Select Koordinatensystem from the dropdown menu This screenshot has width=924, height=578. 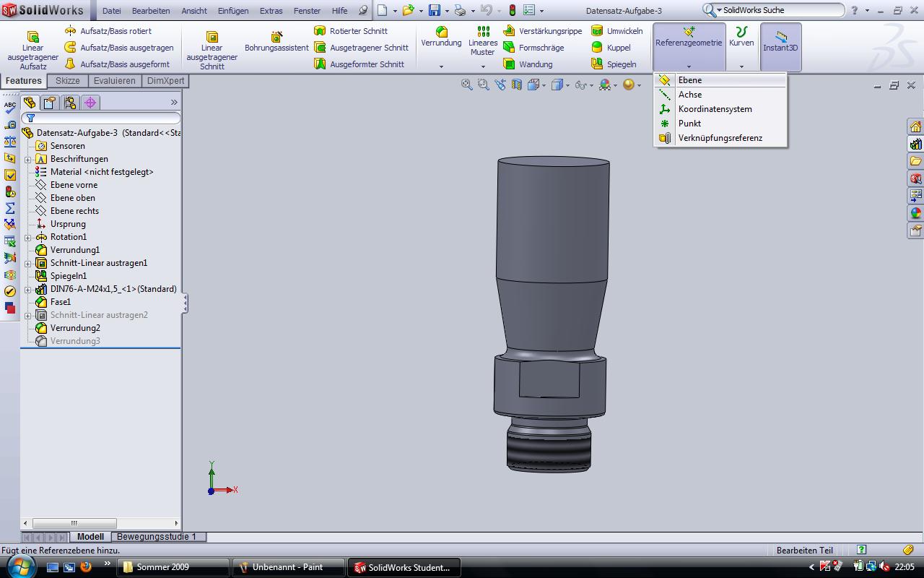pos(715,109)
